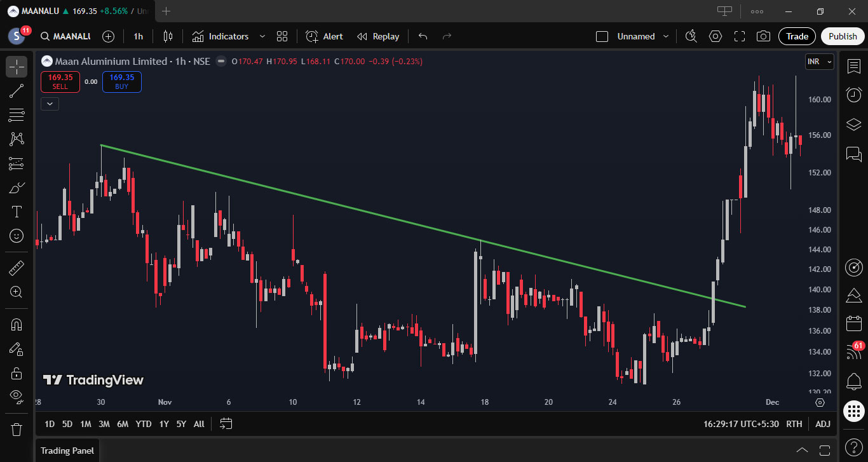The image size is (868, 462).
Task: Select the crosshair cursor tool
Action: [x=17, y=67]
